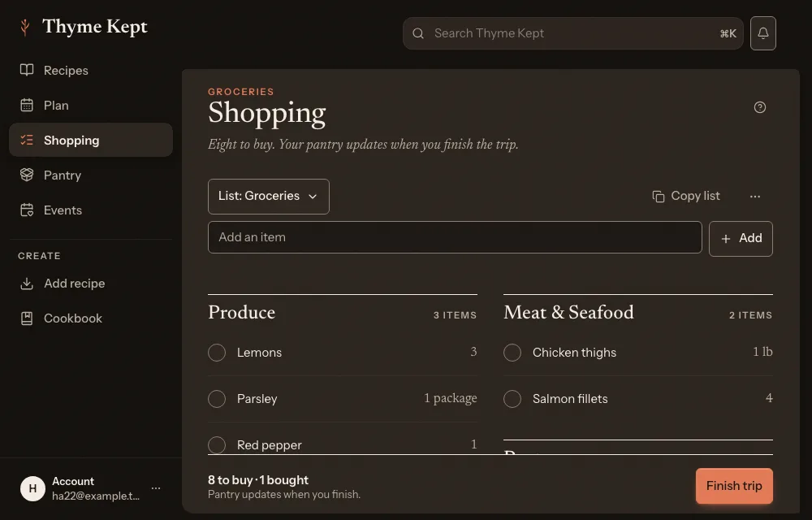Screen dimensions: 812x520
Task: Select Shopping in the sidebar
Action: (x=91, y=141)
